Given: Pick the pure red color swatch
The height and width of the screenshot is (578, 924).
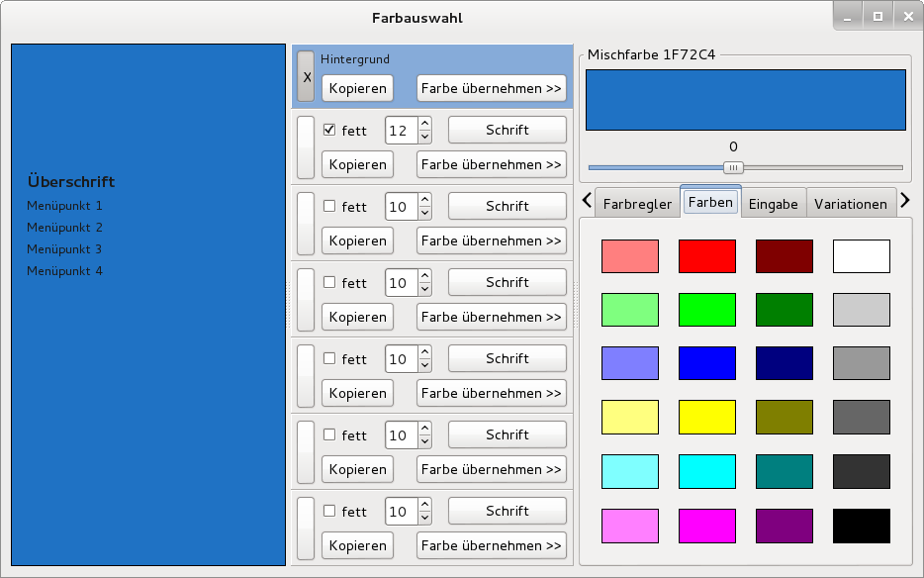Looking at the screenshot, I should [707, 256].
